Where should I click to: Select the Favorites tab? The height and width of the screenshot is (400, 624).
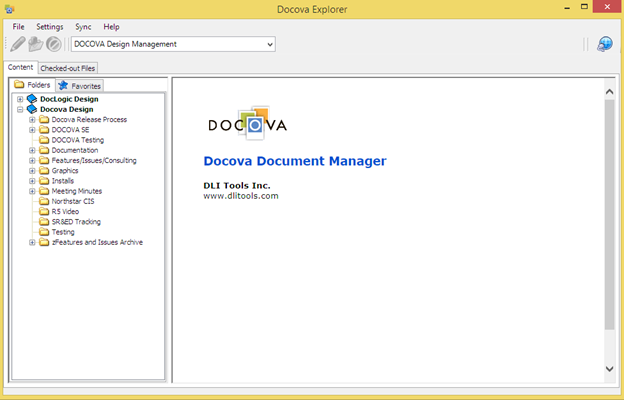coord(80,86)
